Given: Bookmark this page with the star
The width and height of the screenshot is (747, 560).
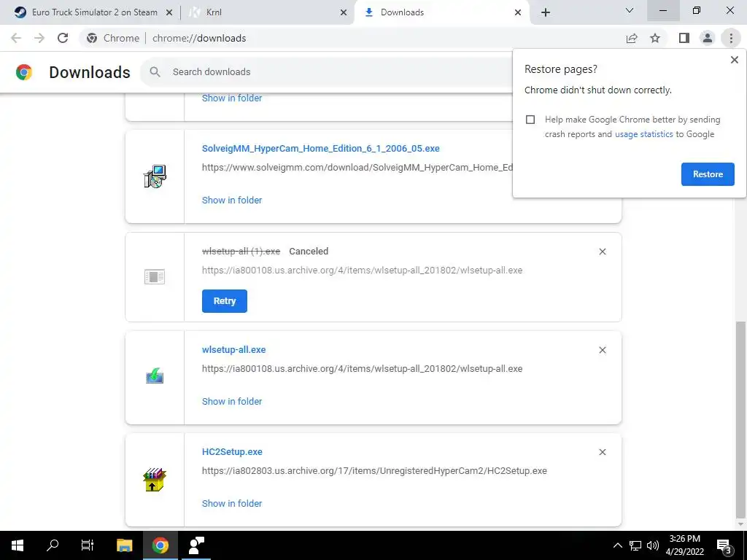Looking at the screenshot, I should 655,38.
